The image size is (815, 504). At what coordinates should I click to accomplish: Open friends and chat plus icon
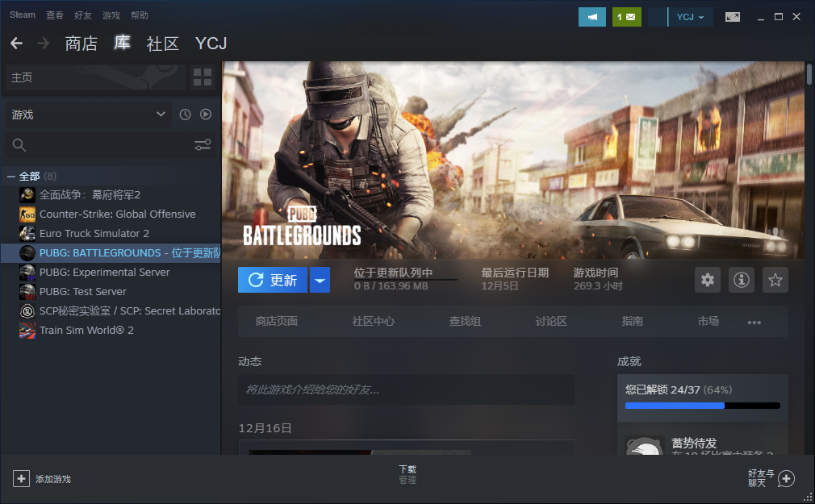point(786,478)
